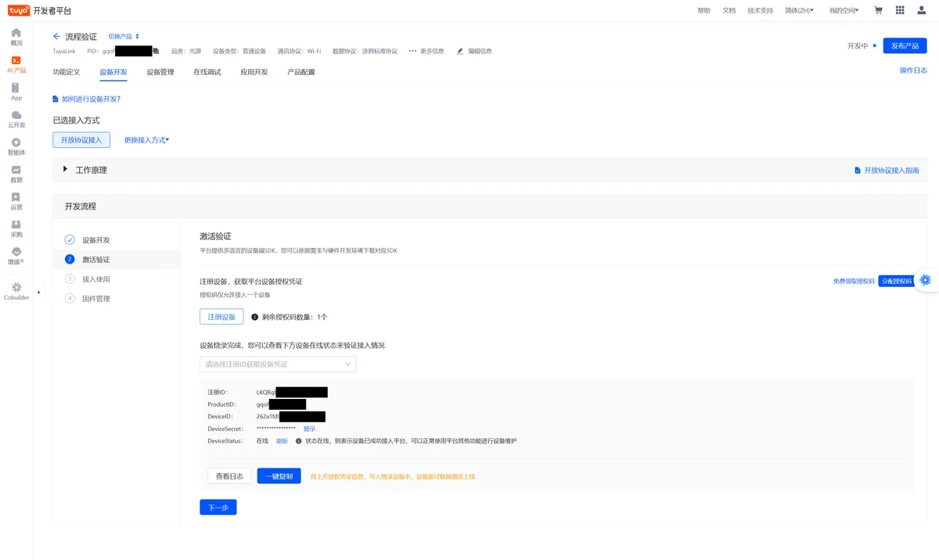Open the shopping cart icon
The image size is (939, 560).
(878, 10)
